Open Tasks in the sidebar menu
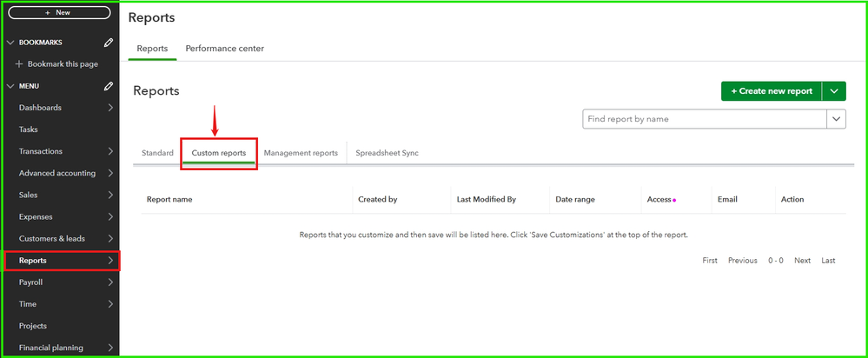 (28, 129)
